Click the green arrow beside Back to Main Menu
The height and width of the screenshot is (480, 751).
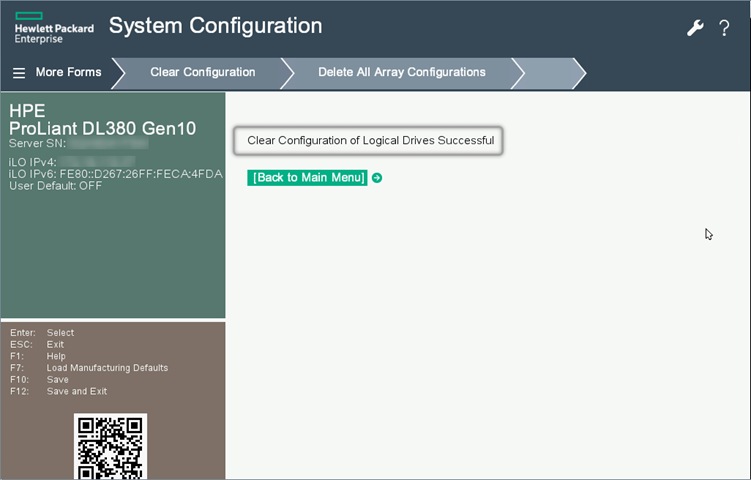tap(377, 178)
